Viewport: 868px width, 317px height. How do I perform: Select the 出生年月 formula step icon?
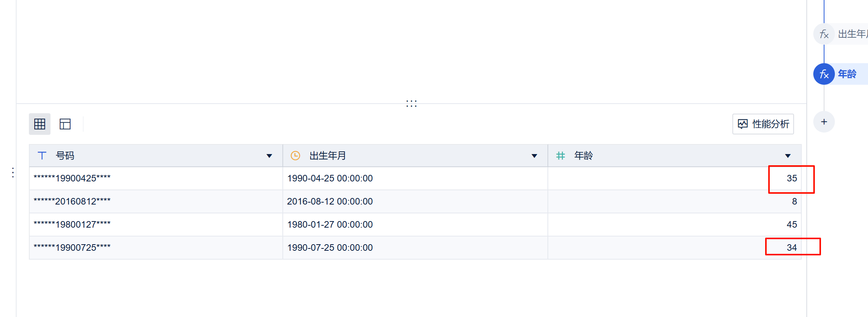[x=824, y=34]
